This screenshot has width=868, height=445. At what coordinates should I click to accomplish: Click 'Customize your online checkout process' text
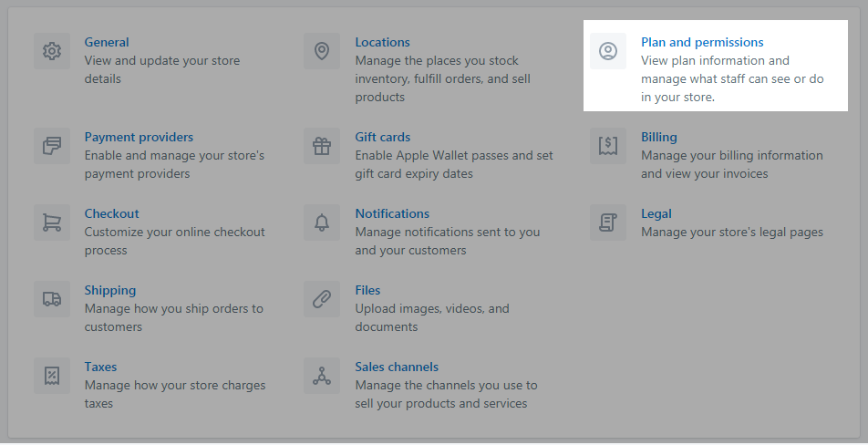tap(174, 241)
